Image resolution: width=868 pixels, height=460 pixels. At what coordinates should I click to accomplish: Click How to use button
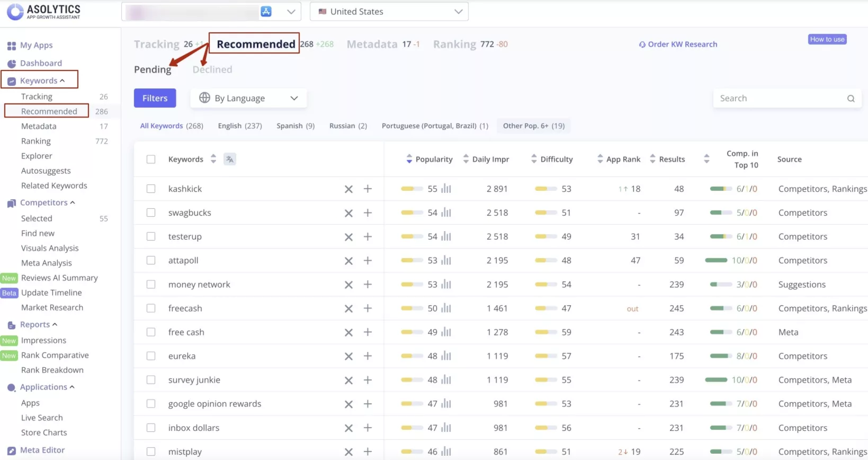827,39
